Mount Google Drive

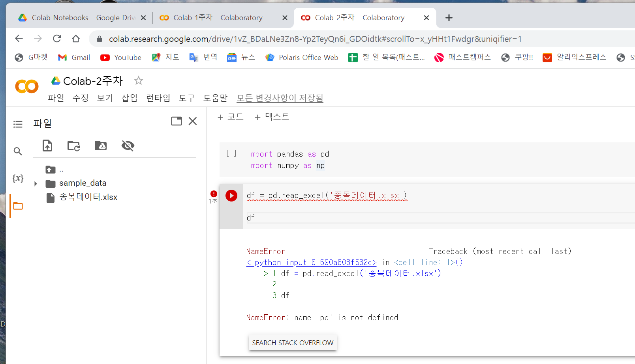101,146
